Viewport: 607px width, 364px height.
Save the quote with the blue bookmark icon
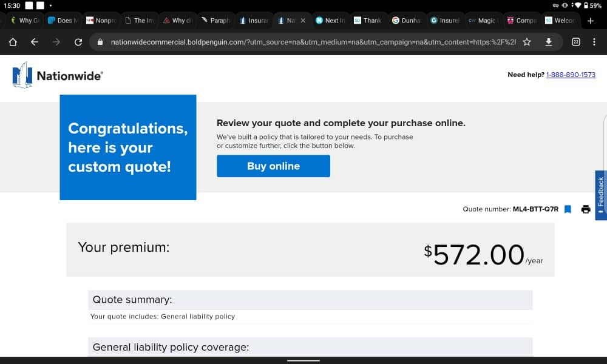[x=568, y=209]
